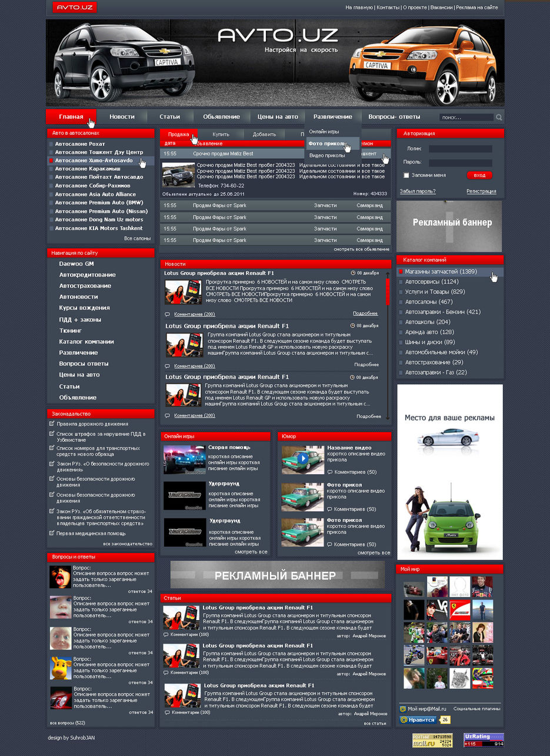Viewport: 550px width, 756px height.
Task: Open the Развлечение dropdown menu
Action: click(332, 116)
